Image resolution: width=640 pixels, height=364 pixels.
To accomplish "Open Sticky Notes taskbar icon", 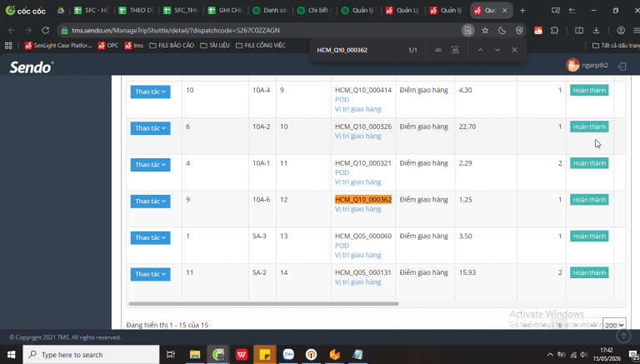I will [x=264, y=355].
